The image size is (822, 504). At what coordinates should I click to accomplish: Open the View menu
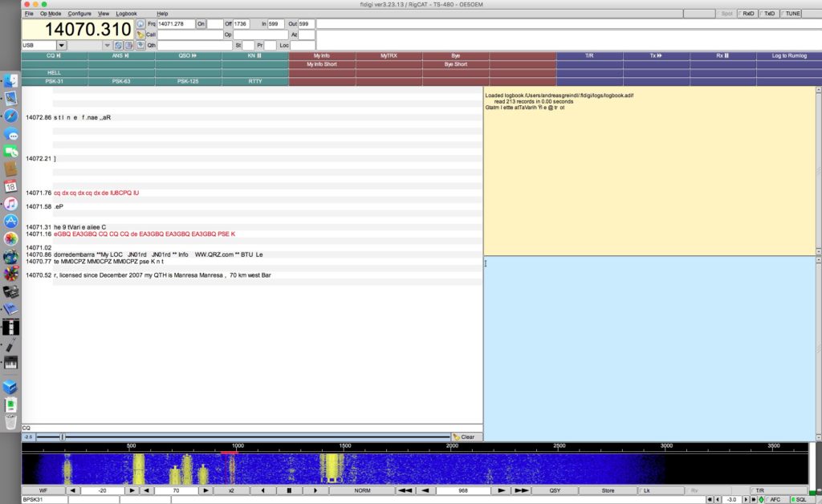click(104, 14)
